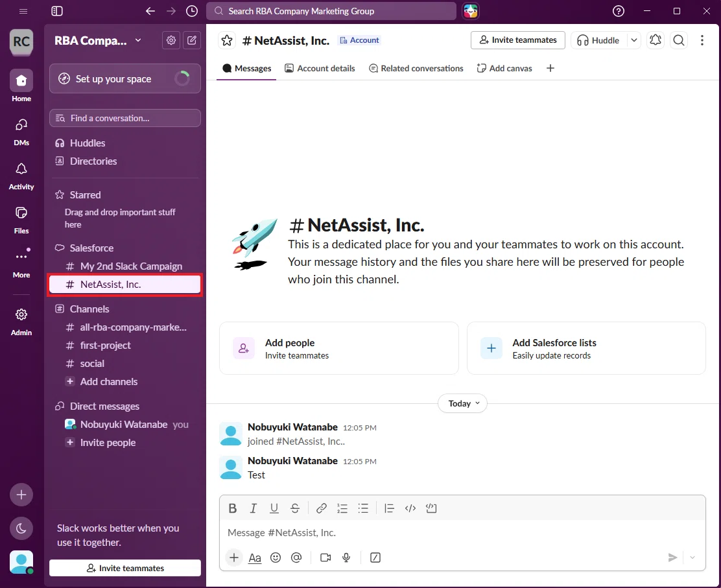Open the Slack AI colorful icon beside search
The height and width of the screenshot is (588, 721).
[x=470, y=11]
